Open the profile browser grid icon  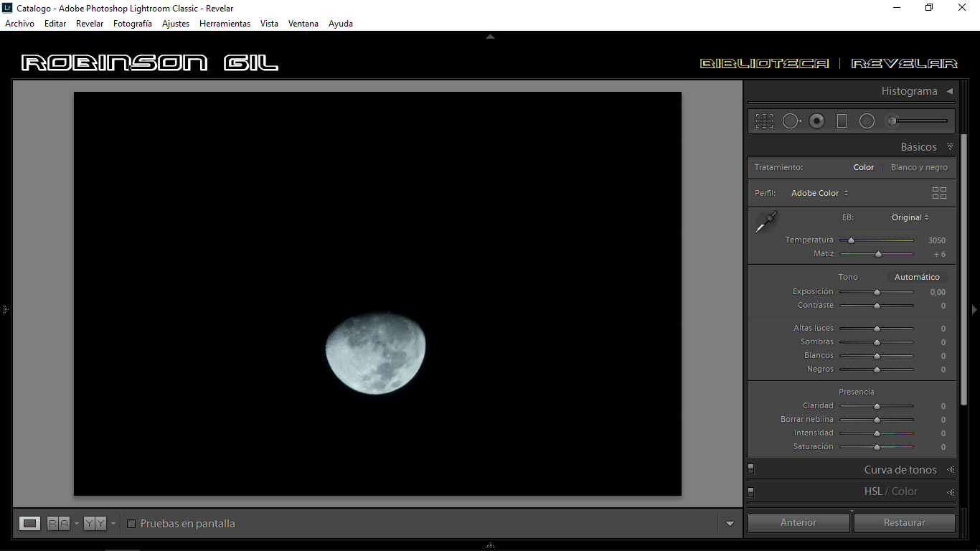click(939, 192)
